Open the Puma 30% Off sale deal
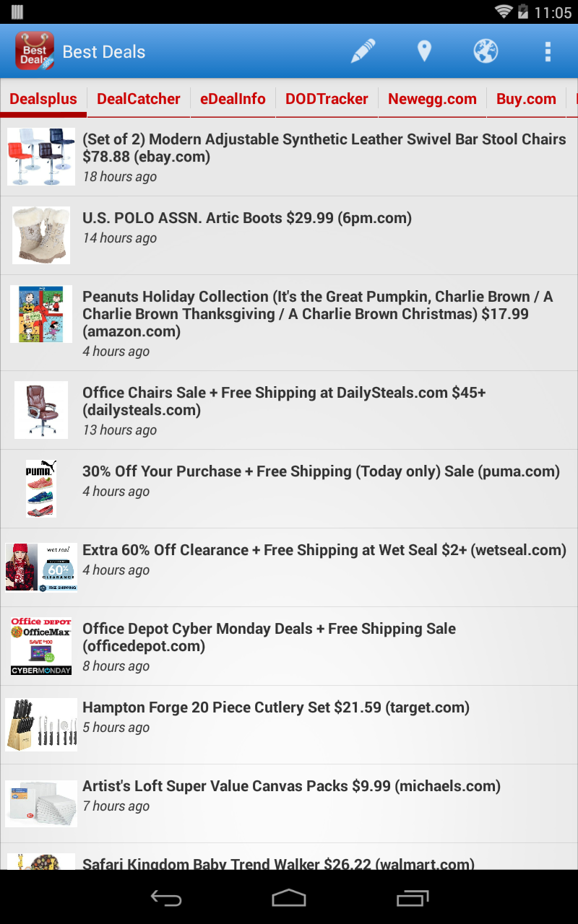This screenshot has width=578, height=924. coord(289,489)
